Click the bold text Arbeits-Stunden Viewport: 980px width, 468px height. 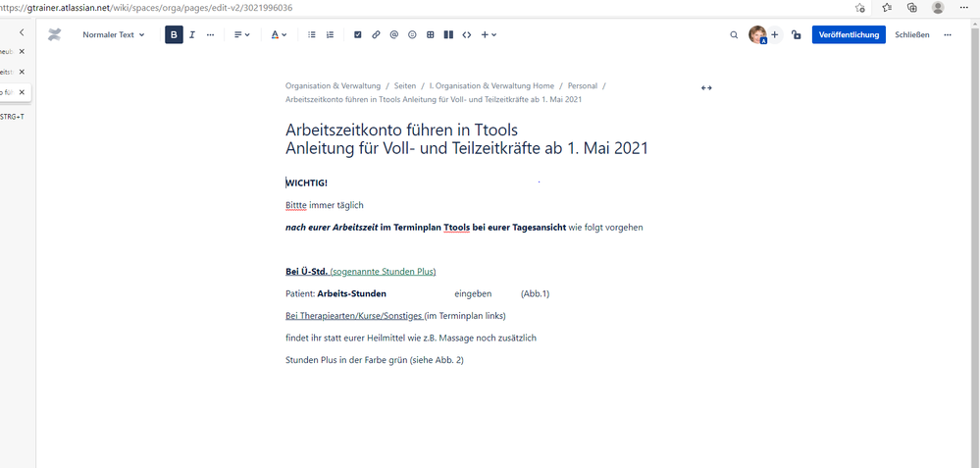tap(352, 293)
